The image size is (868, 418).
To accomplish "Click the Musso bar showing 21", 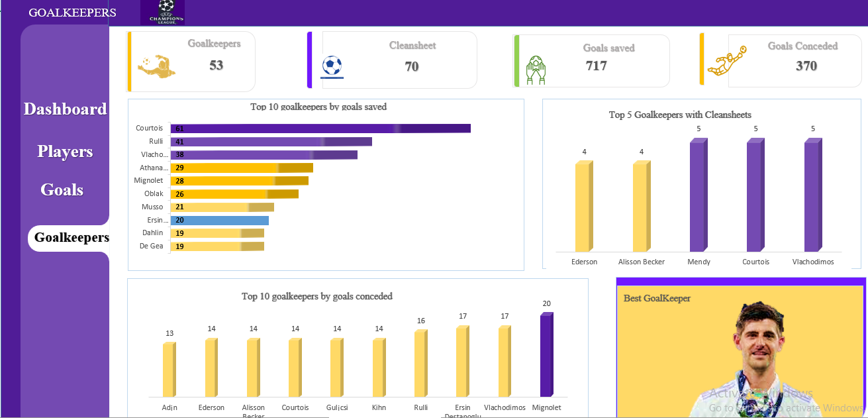I will [x=222, y=207].
